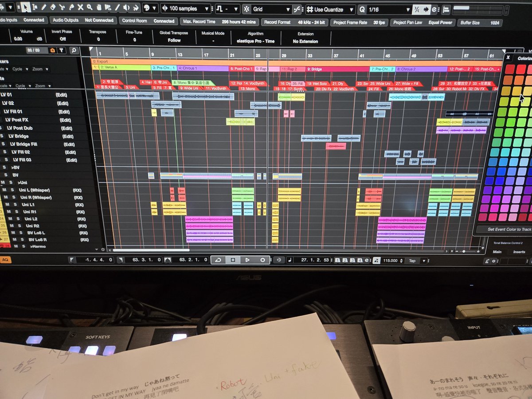
Task: Mute the Uni L (Whisper) track
Action: tap(5, 190)
